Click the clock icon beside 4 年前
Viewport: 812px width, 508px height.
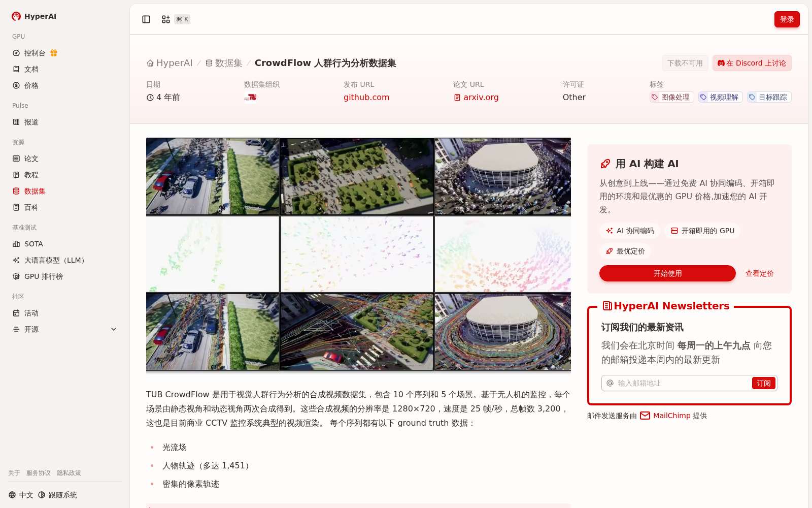pyautogui.click(x=150, y=98)
